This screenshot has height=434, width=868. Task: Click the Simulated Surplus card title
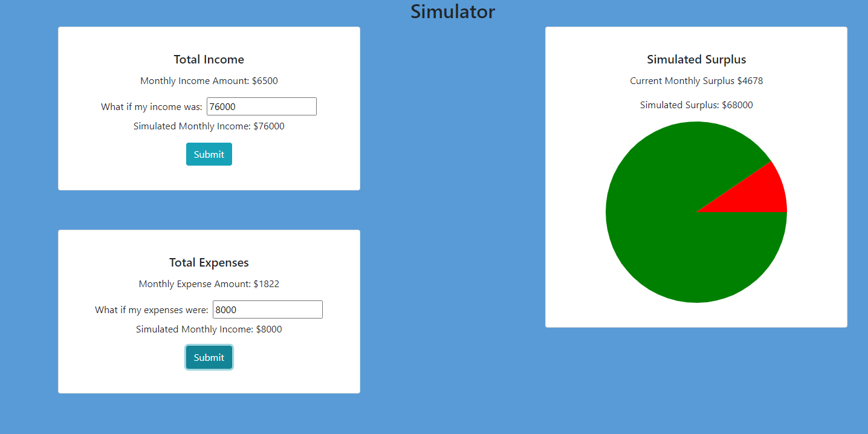pos(696,59)
